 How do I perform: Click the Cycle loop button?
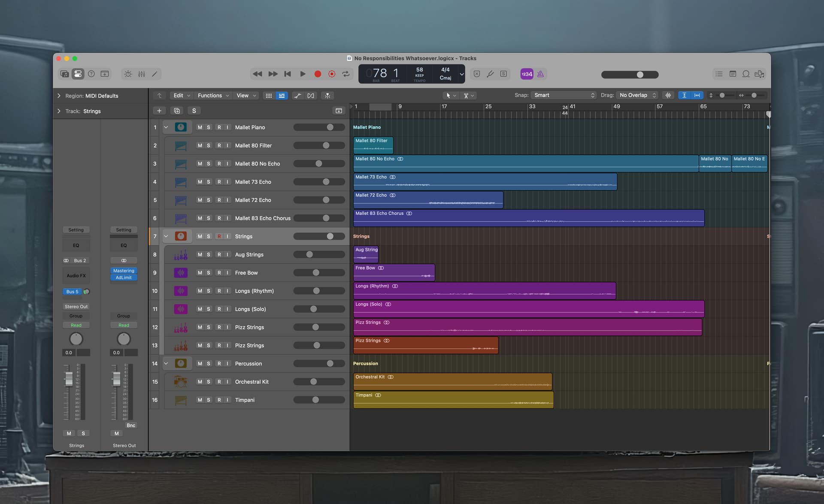coord(346,74)
